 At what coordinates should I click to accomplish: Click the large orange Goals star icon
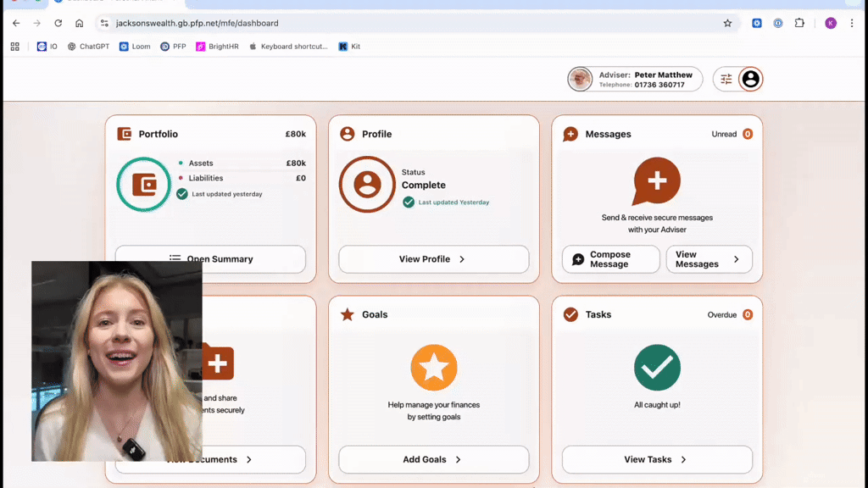(x=434, y=368)
